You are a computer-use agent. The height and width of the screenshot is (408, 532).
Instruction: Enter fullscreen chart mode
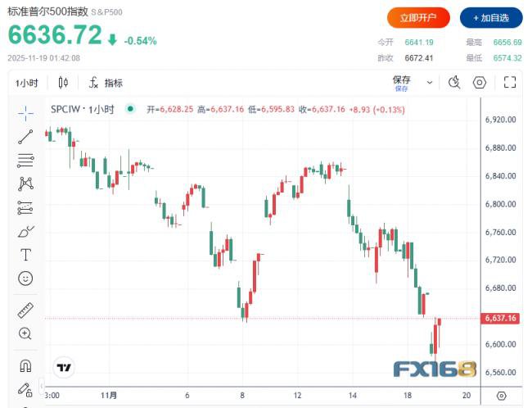pyautogui.click(x=510, y=82)
